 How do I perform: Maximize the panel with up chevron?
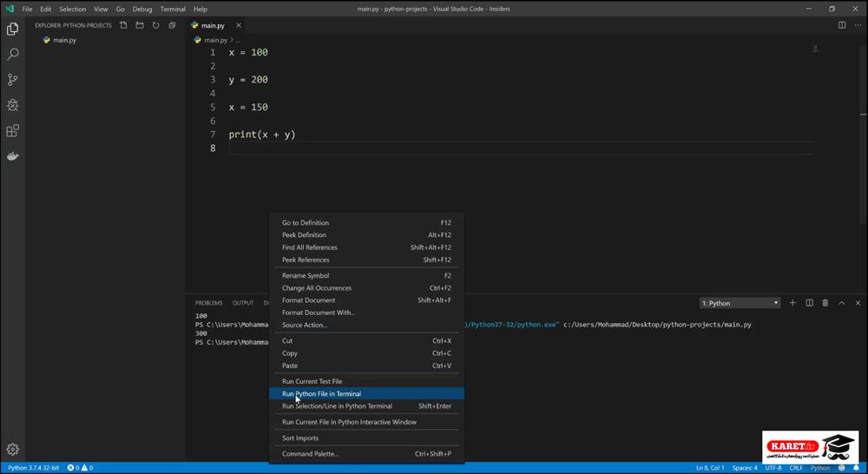tap(842, 303)
